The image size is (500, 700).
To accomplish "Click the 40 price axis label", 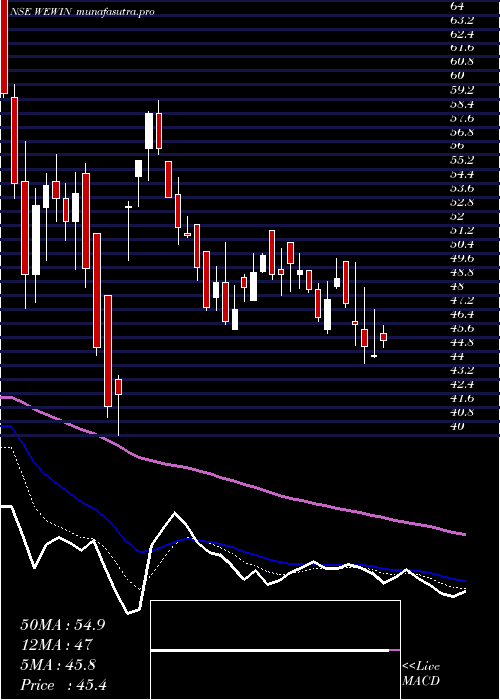I will (458, 426).
